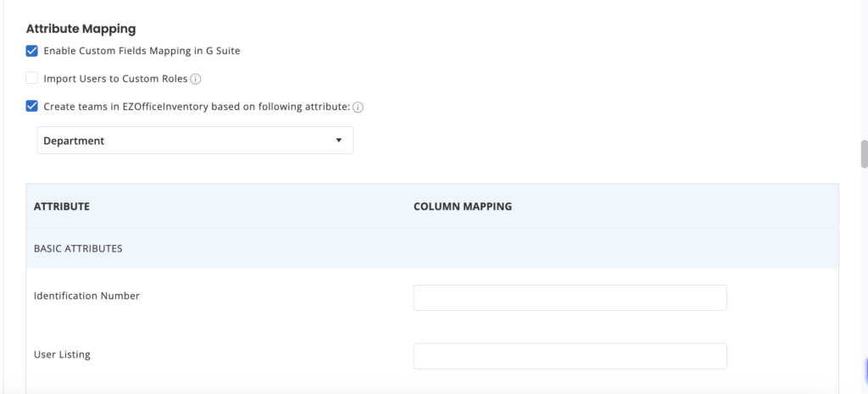Click the vertical scrollbar thumb
868x394 pixels.
(x=864, y=154)
